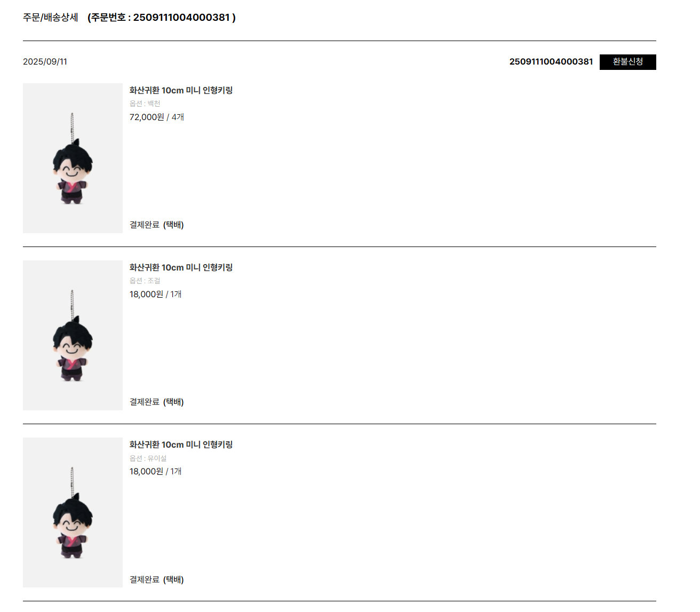This screenshot has width=700, height=612.
Task: Open the 조걸 option keyring thumbnail
Action: pos(73,335)
